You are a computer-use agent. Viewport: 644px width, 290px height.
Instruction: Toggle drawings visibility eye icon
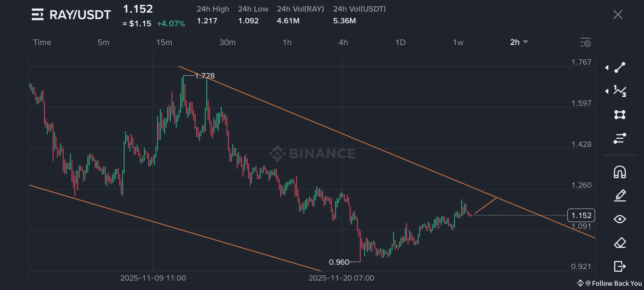[x=620, y=219]
